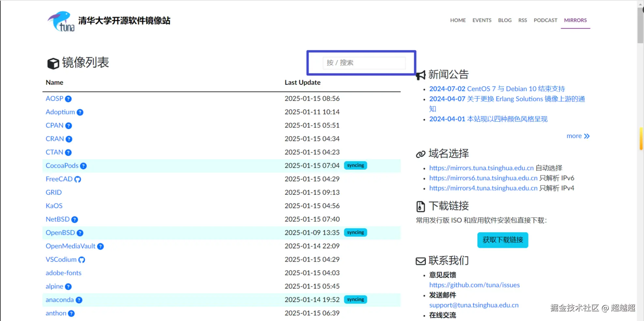Select the Last Update column header
644x321 pixels.
point(303,83)
